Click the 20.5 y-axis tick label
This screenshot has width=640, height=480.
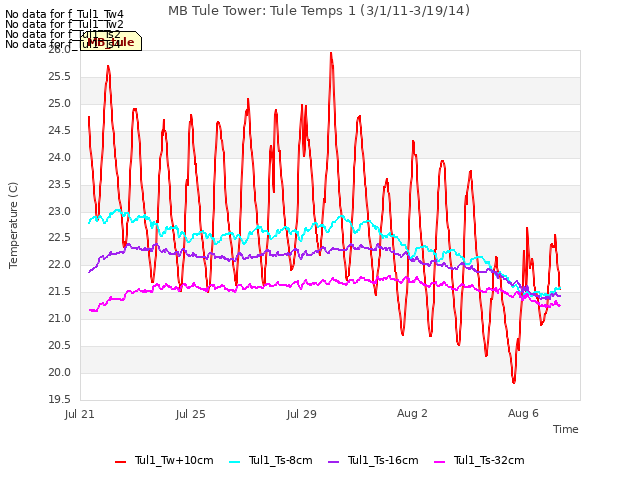pyautogui.click(x=60, y=345)
